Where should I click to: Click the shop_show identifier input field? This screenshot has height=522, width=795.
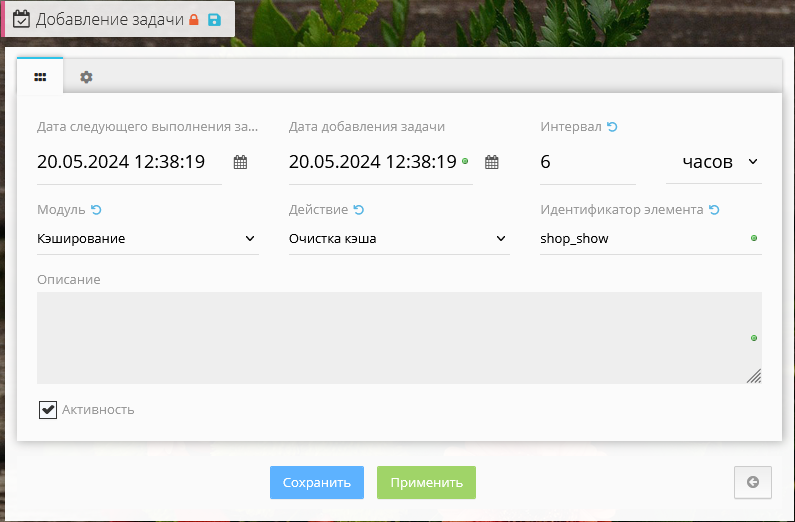(x=640, y=239)
